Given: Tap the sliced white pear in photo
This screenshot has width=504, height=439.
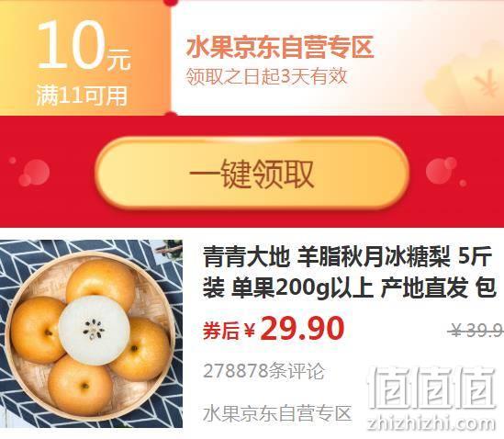Looking at the screenshot, I should pyautogui.click(x=95, y=331).
